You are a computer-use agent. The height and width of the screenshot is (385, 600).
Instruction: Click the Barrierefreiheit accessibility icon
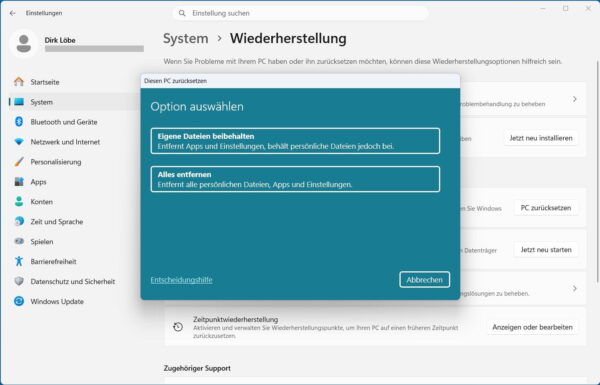click(19, 261)
